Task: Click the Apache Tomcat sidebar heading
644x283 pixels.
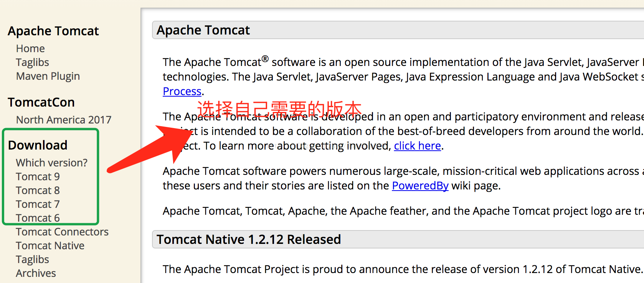Action: pos(53,31)
